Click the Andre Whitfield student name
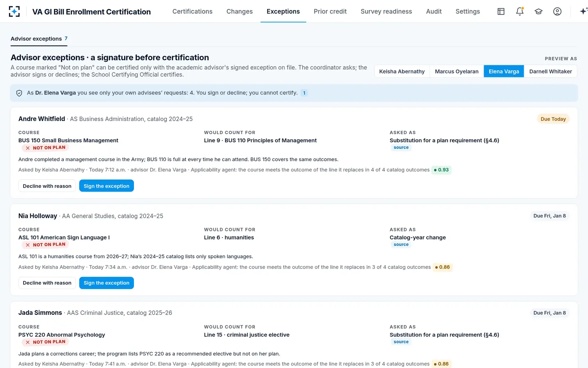Viewport: 588px width, 368px height. pyautogui.click(x=42, y=119)
